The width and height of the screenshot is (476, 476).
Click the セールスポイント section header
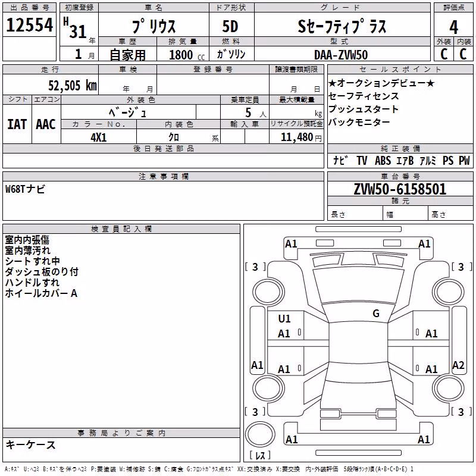click(x=400, y=69)
